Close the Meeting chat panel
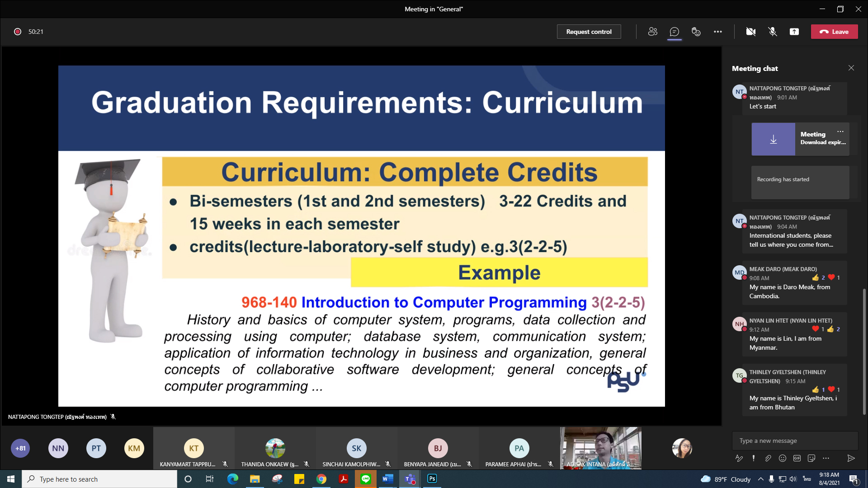The width and height of the screenshot is (868, 488). pos(851,68)
